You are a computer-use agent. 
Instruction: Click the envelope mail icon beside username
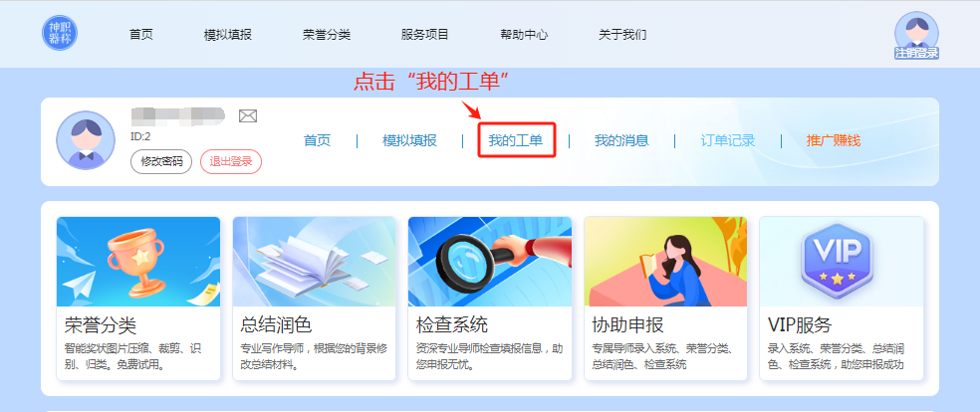tap(248, 116)
